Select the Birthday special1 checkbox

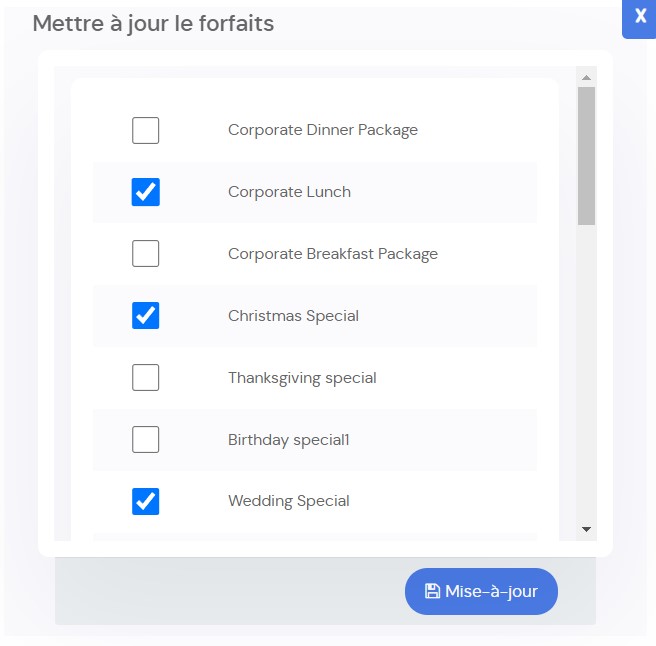[146, 439]
